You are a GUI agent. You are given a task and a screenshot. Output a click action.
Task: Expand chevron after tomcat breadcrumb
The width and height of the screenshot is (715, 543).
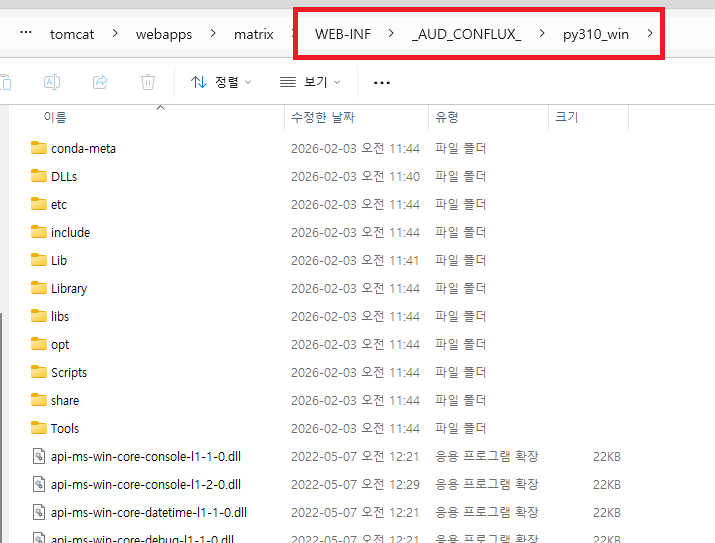(x=115, y=33)
